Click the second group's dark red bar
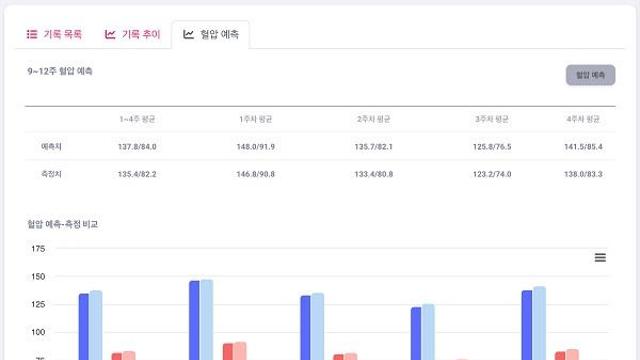Screen dimensions: 640x360 point(228,351)
